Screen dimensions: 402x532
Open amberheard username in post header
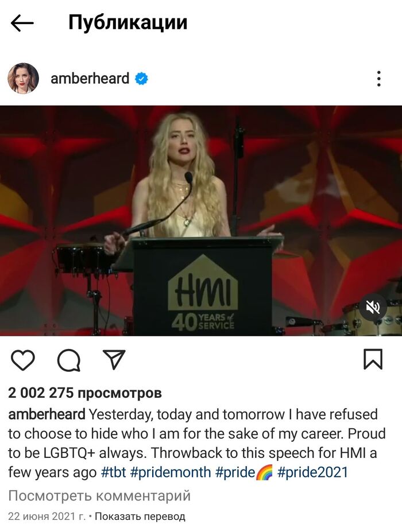coord(90,79)
